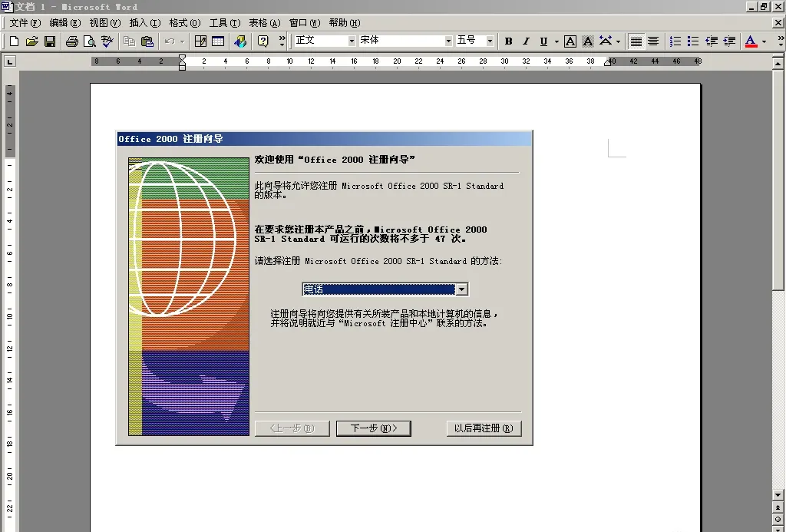Apply the red font color swatch
Viewport: 786px width, 532px height.
[751, 41]
